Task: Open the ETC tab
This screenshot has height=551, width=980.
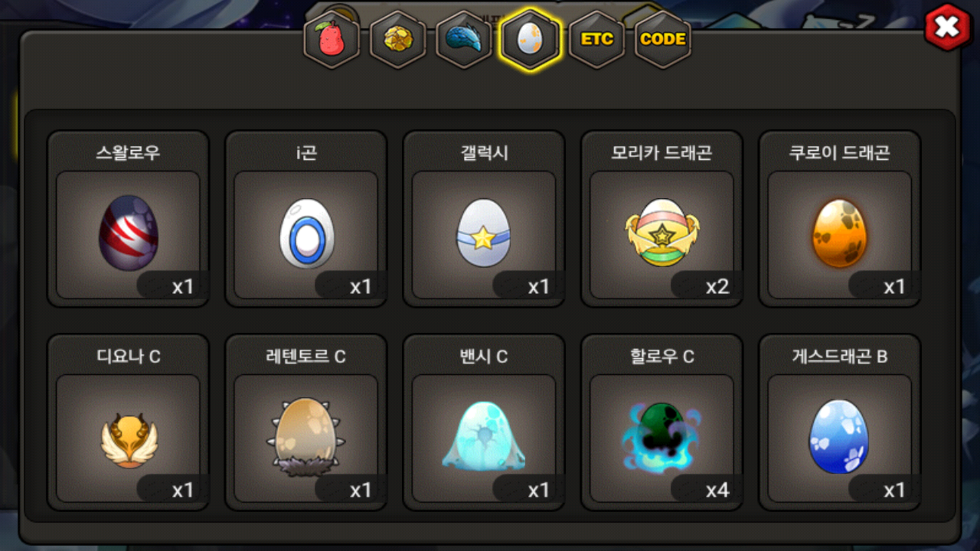Action: [596, 39]
